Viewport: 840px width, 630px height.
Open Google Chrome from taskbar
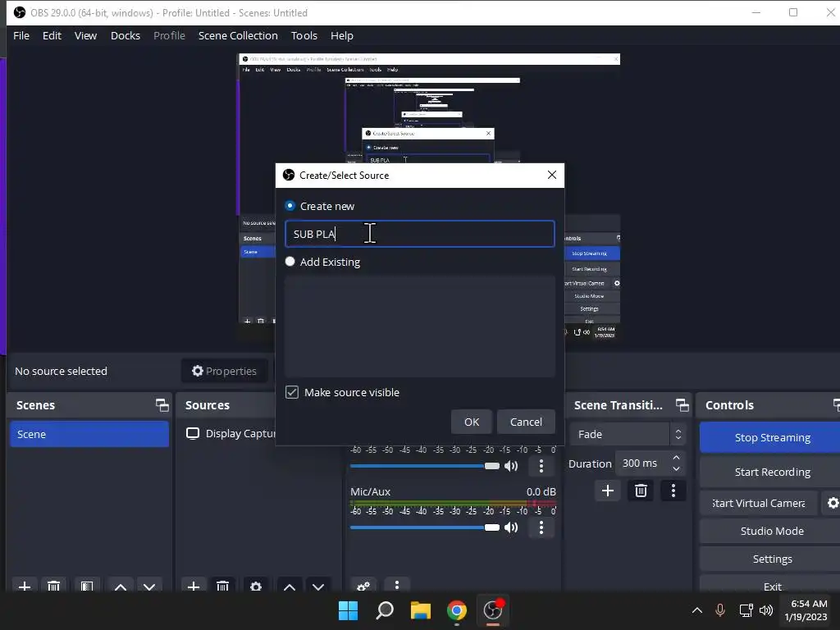456,610
